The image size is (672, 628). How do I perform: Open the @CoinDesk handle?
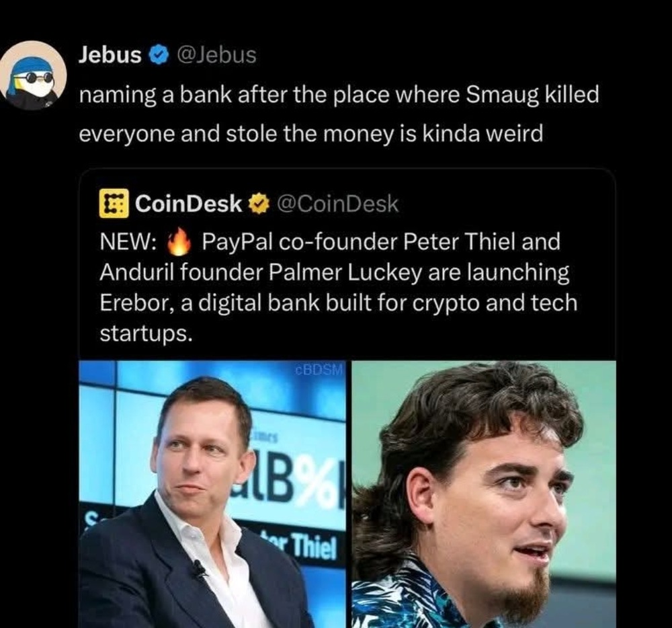pos(338,204)
